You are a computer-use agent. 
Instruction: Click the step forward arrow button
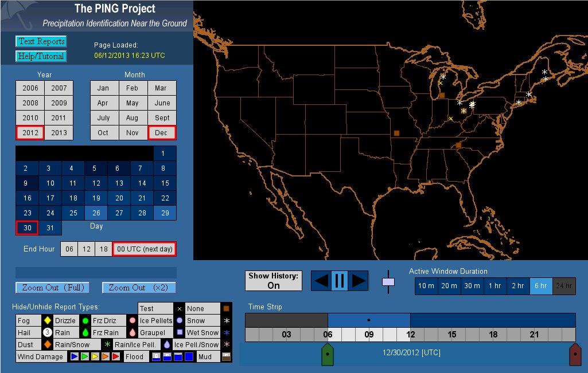(358, 281)
